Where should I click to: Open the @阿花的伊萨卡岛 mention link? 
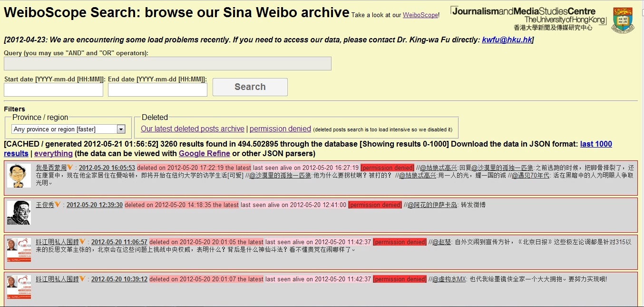432,205
